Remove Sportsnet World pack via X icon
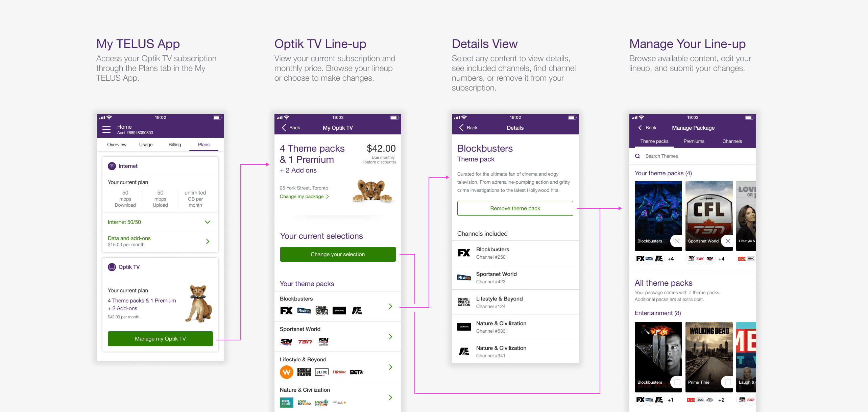The width and height of the screenshot is (868, 412). [x=728, y=241]
